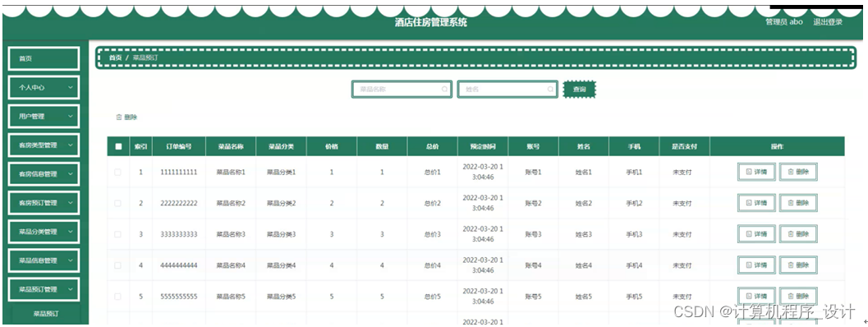This screenshot has height=327, width=868.
Task: Click 未支付 status in row 4
Action: pos(682,265)
